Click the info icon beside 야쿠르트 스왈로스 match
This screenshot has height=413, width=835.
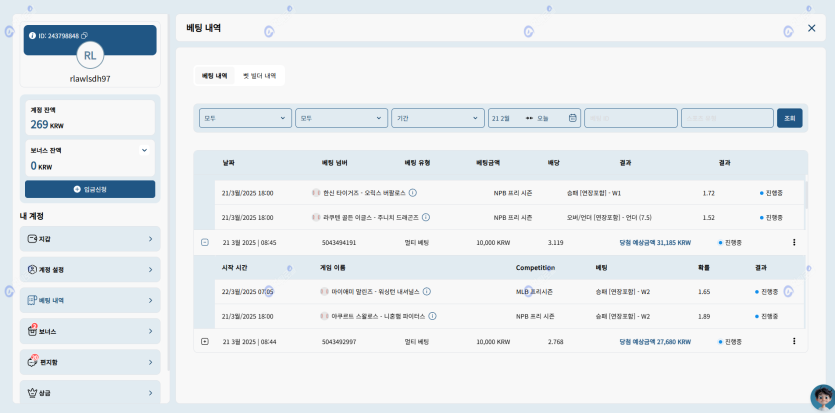[432, 316]
